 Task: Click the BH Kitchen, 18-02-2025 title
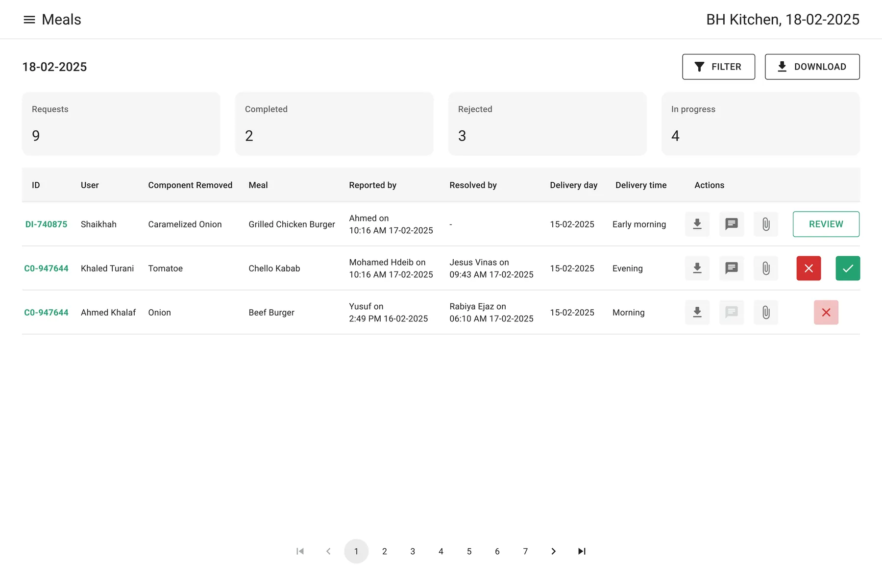point(783,20)
